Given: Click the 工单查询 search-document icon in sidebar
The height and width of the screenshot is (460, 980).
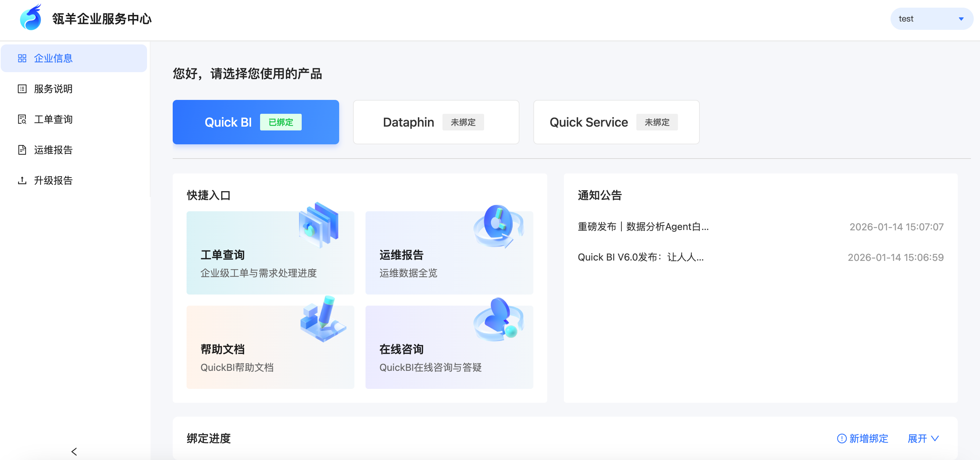Looking at the screenshot, I should click(x=22, y=119).
